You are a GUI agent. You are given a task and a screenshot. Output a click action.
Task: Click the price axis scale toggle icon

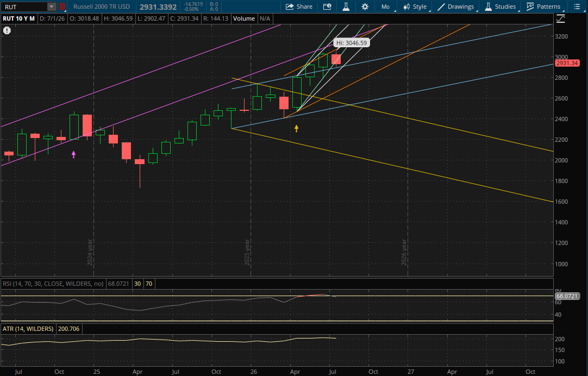561,18
